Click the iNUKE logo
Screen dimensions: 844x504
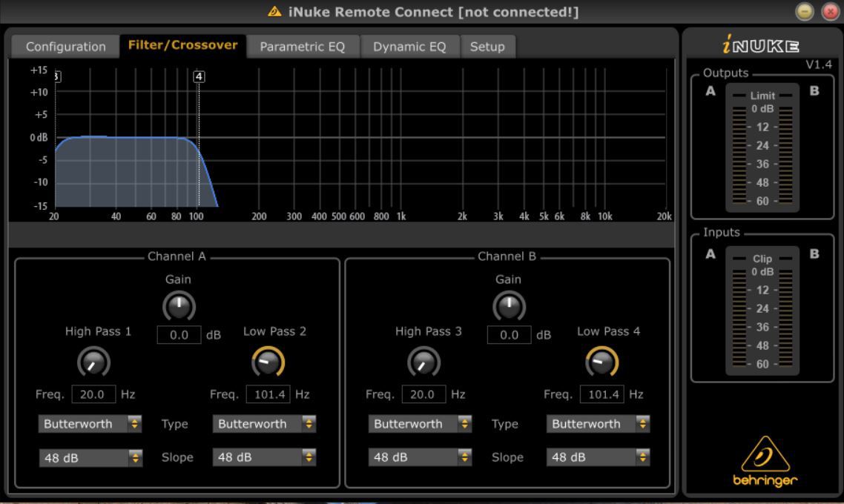pos(760,45)
